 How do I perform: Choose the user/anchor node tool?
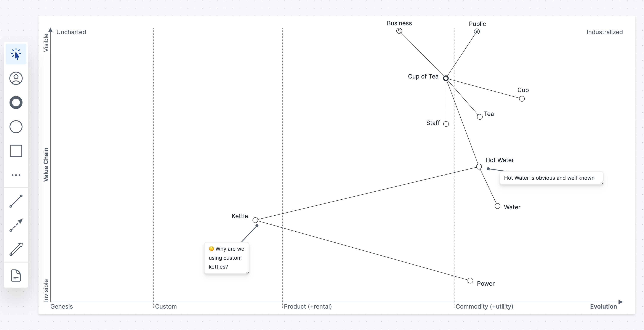[16, 78]
